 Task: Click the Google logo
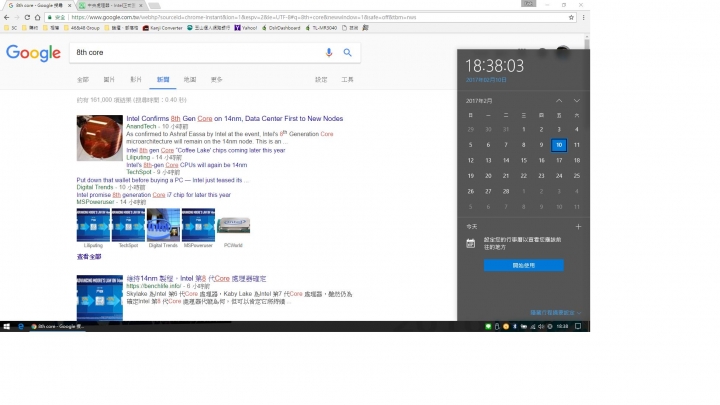(x=33, y=53)
